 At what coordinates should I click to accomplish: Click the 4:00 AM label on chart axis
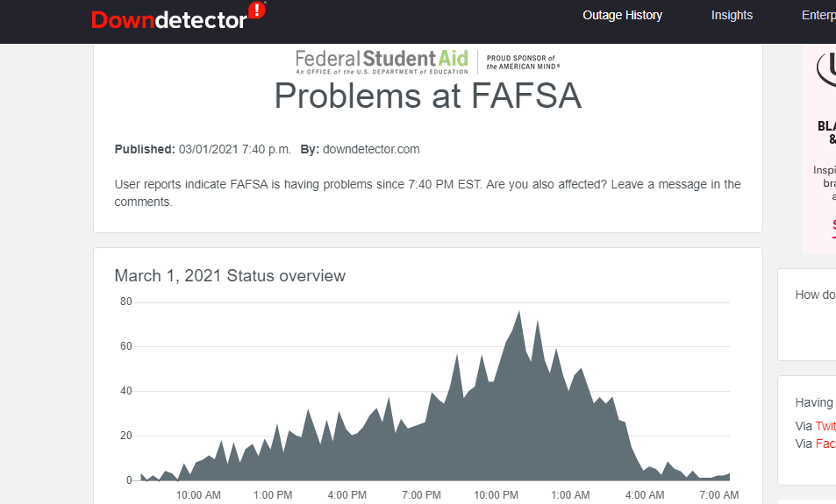click(645, 495)
